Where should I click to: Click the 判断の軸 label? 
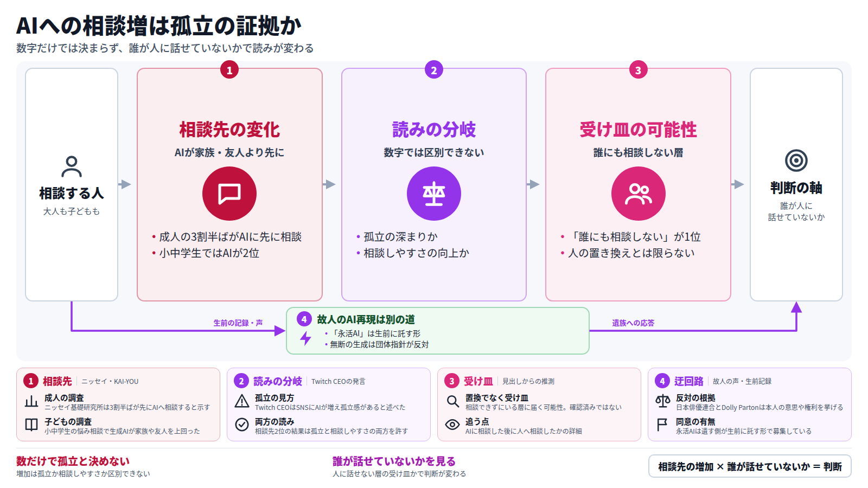tap(796, 188)
